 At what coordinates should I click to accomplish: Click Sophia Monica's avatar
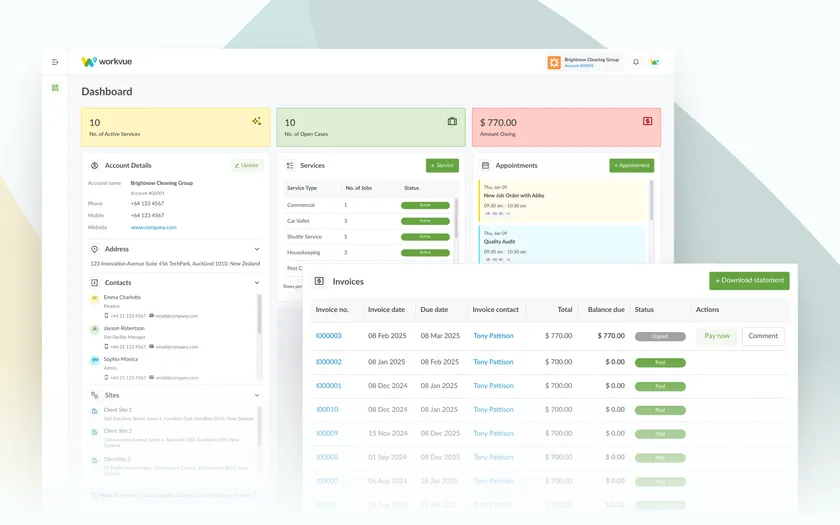coord(95,361)
